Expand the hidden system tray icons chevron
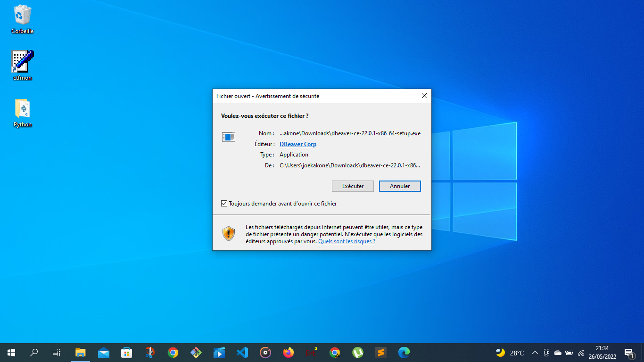This screenshot has height=362, width=644. 535,353
